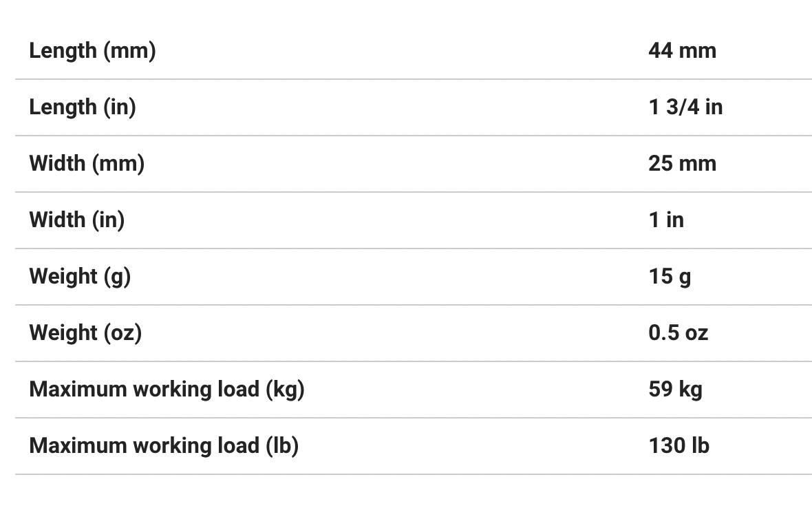Image resolution: width=812 pixels, height=519 pixels.
Task: Click the "Length (mm)" label
Action: click(92, 50)
